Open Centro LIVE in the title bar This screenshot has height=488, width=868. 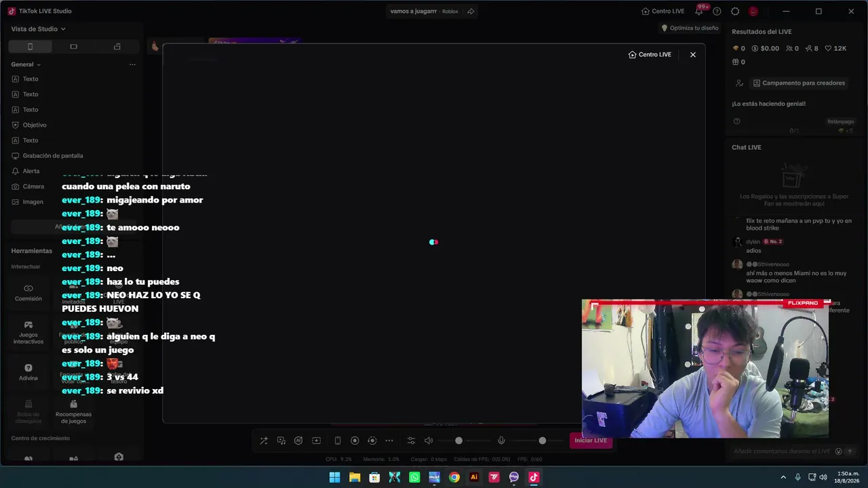[663, 12]
